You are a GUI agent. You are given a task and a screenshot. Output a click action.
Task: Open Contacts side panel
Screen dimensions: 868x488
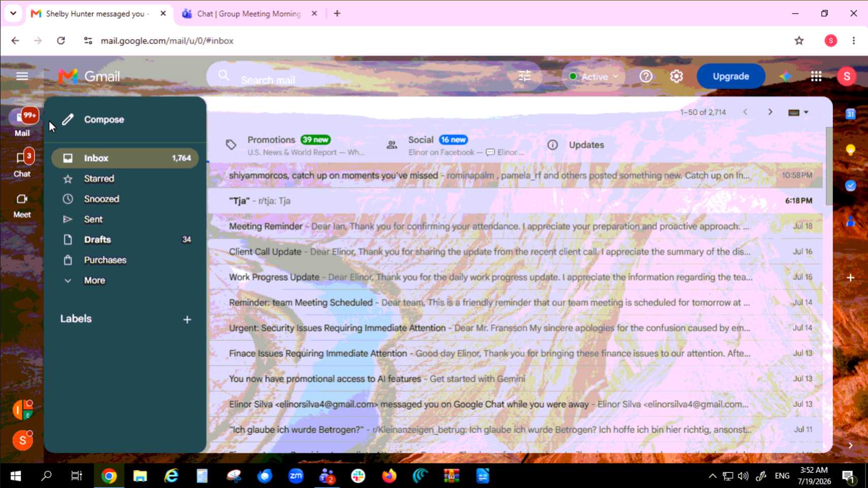[850, 221]
